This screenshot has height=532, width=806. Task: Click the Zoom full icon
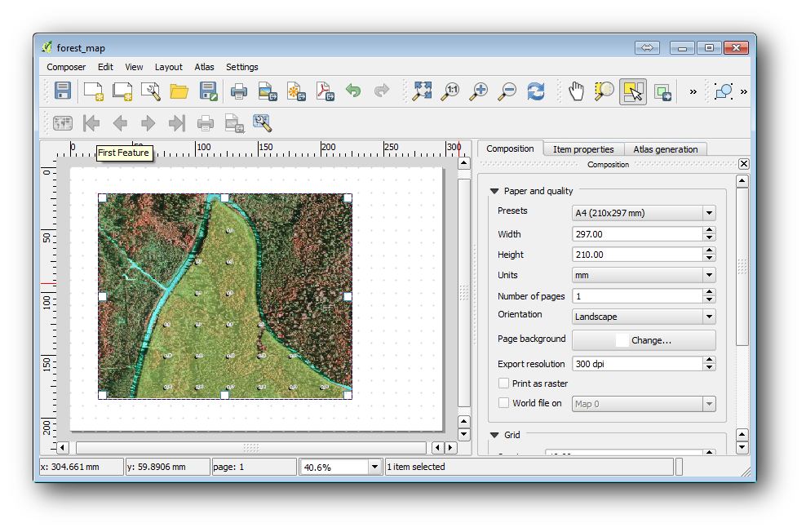point(422,91)
